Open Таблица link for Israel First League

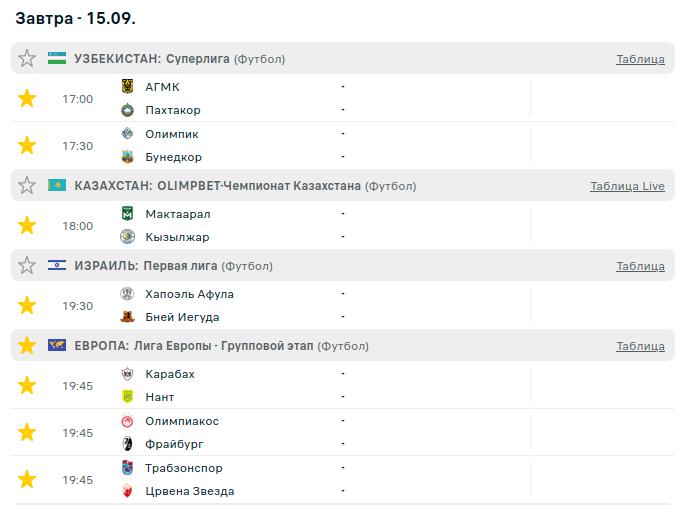[x=640, y=266]
